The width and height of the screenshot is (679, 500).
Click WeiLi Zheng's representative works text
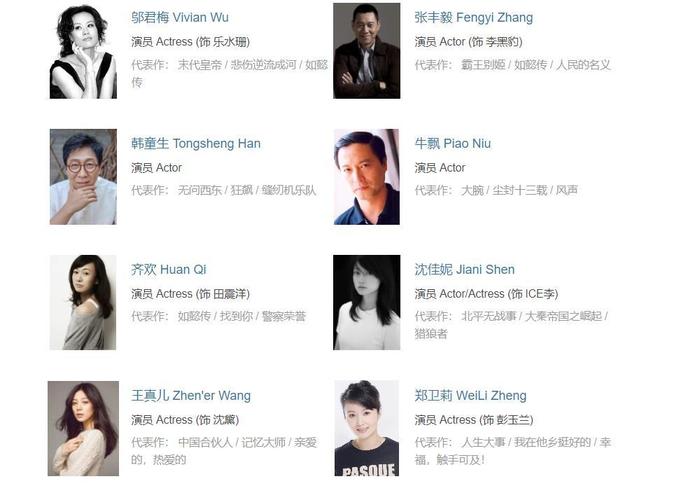coord(513,451)
